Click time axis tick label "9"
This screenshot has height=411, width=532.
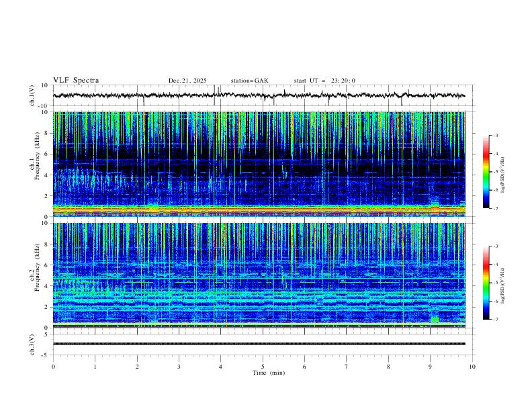click(x=430, y=367)
